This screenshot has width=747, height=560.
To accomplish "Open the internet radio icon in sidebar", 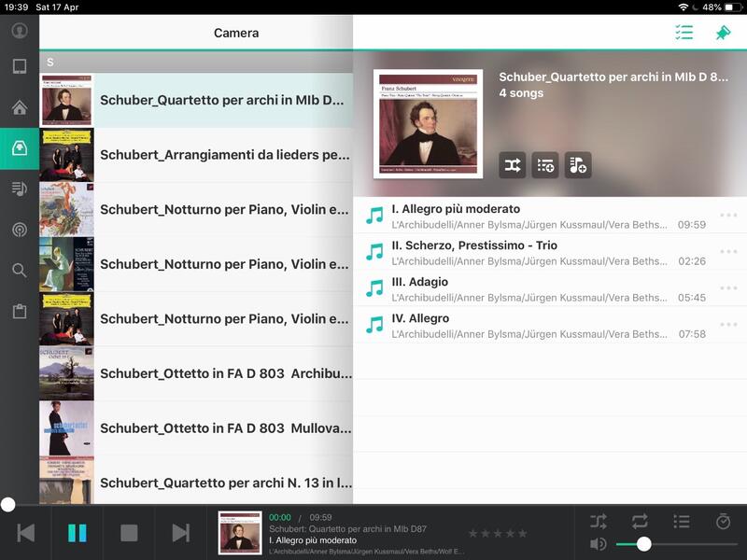I will point(19,230).
